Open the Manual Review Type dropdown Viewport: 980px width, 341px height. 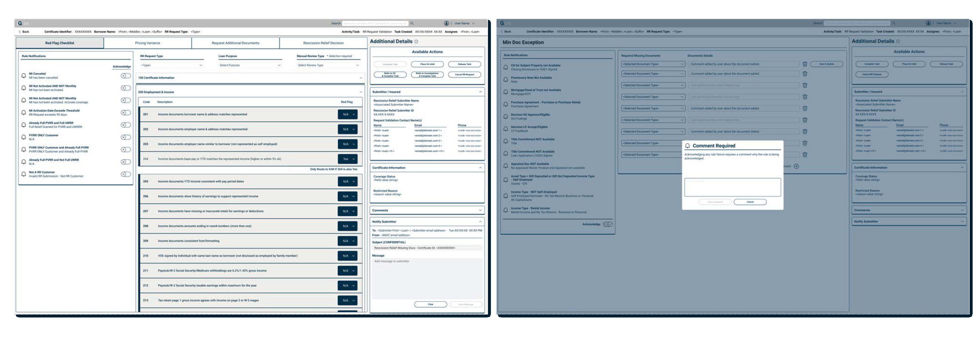[328, 65]
